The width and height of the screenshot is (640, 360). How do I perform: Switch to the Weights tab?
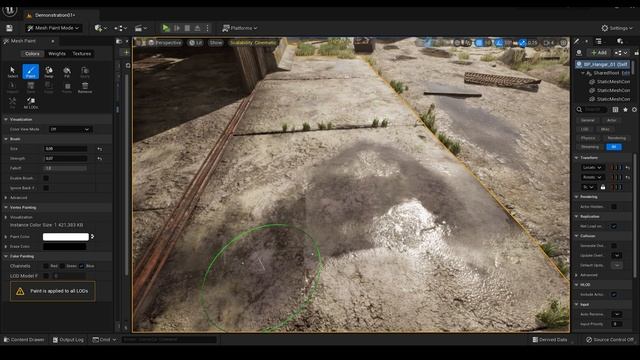57,54
